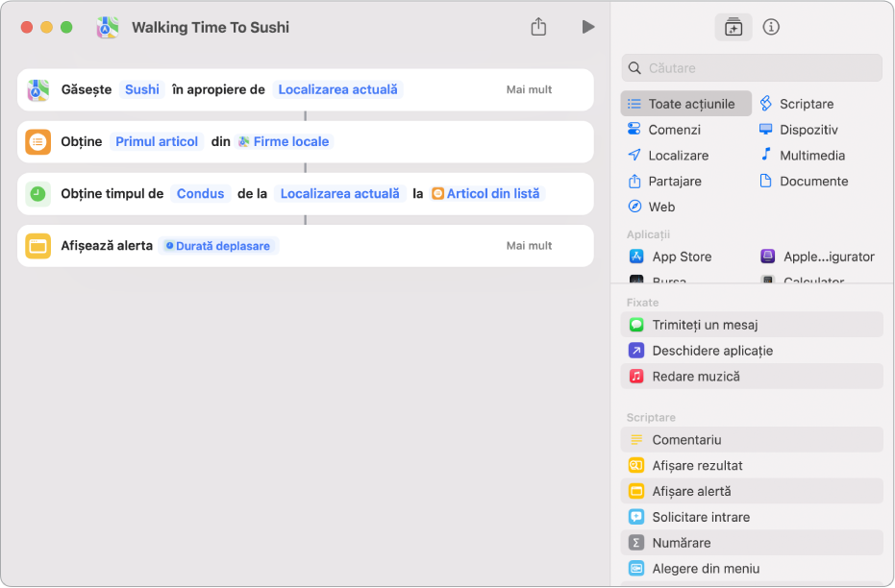Add Comentariu action
Image resolution: width=895 pixels, height=588 pixels.
tap(752, 440)
